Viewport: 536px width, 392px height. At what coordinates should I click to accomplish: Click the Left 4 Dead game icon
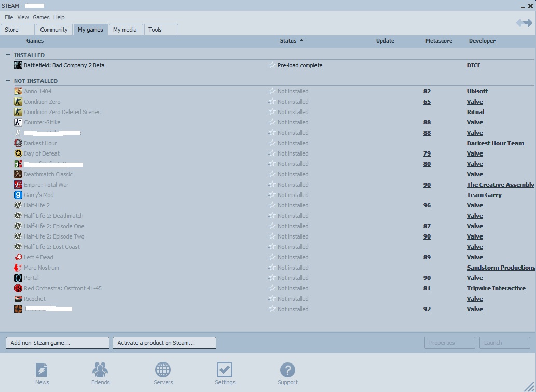[18, 257]
